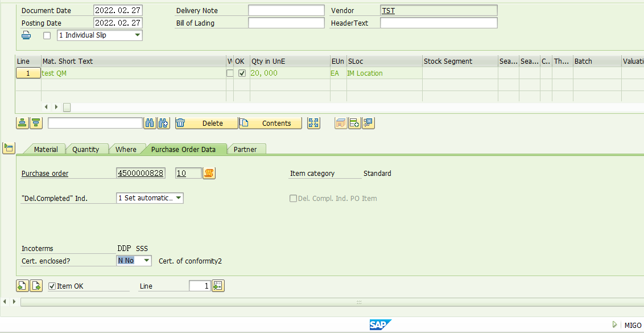
Task: Open the Individual Slip dropdown
Action: click(137, 35)
